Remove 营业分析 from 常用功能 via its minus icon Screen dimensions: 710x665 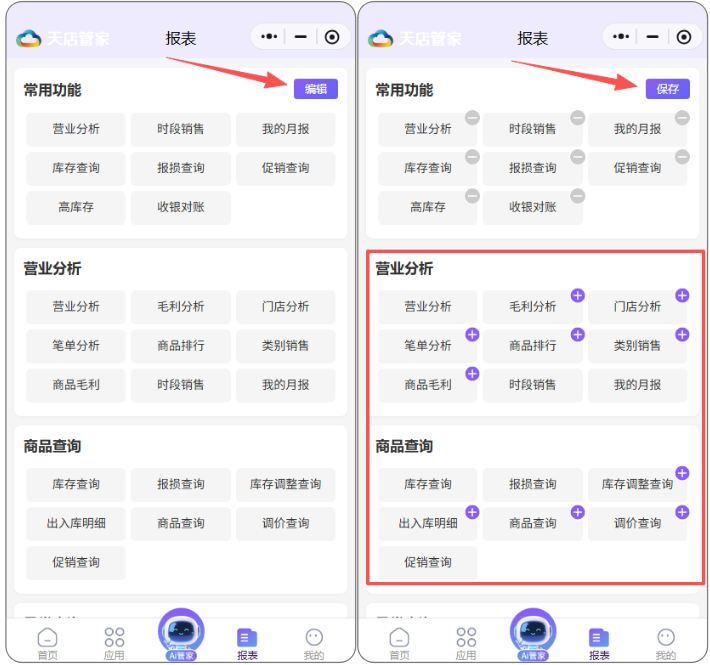(x=472, y=118)
